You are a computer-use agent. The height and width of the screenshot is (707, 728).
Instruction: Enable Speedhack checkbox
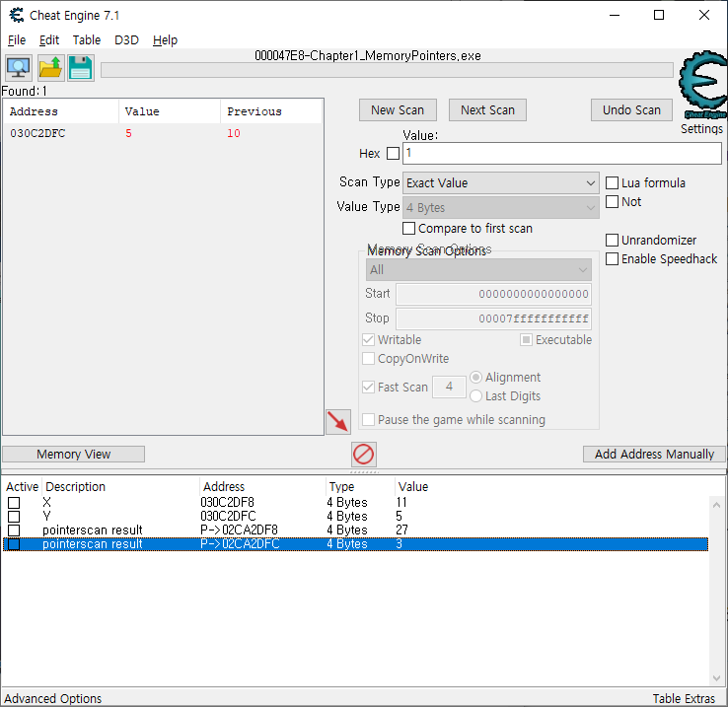612,259
